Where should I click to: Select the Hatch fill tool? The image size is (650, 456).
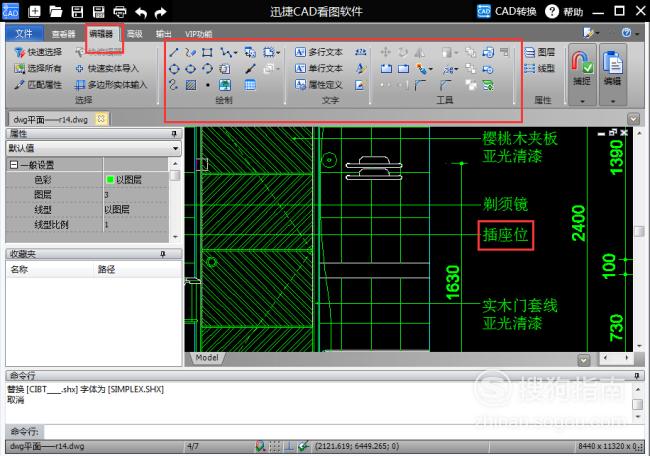[191, 85]
